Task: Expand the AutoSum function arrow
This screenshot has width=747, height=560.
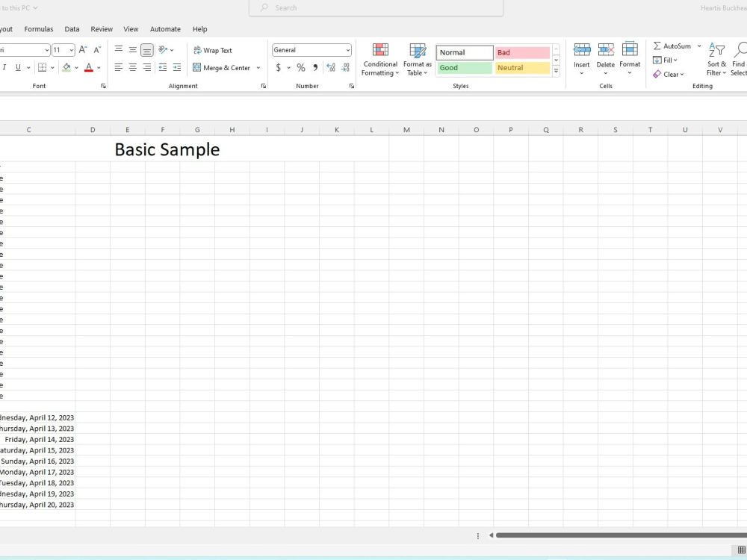Action: [699, 46]
